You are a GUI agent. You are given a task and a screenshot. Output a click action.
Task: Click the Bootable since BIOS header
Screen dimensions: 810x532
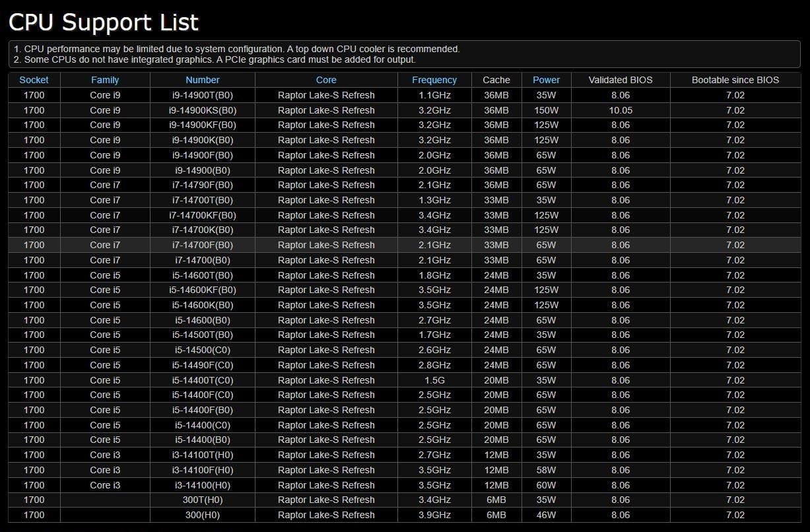[735, 80]
